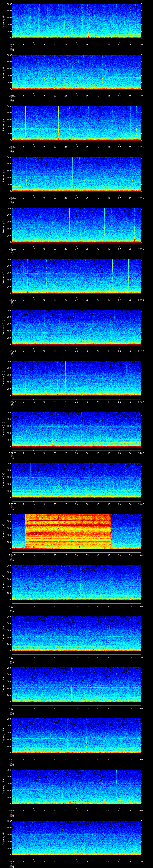Click the 12:24:00 start time label
153x868 pixels.
[12, 555]
